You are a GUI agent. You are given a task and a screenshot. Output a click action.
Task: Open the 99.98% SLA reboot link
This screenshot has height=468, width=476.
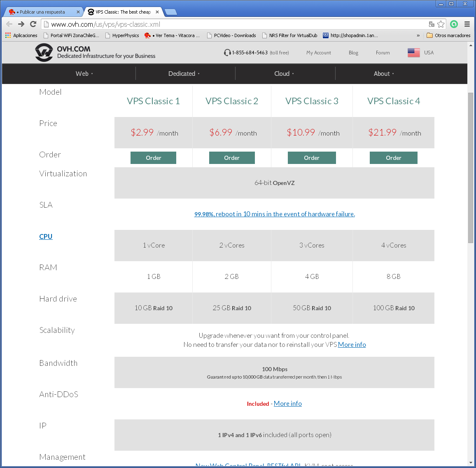(274, 214)
